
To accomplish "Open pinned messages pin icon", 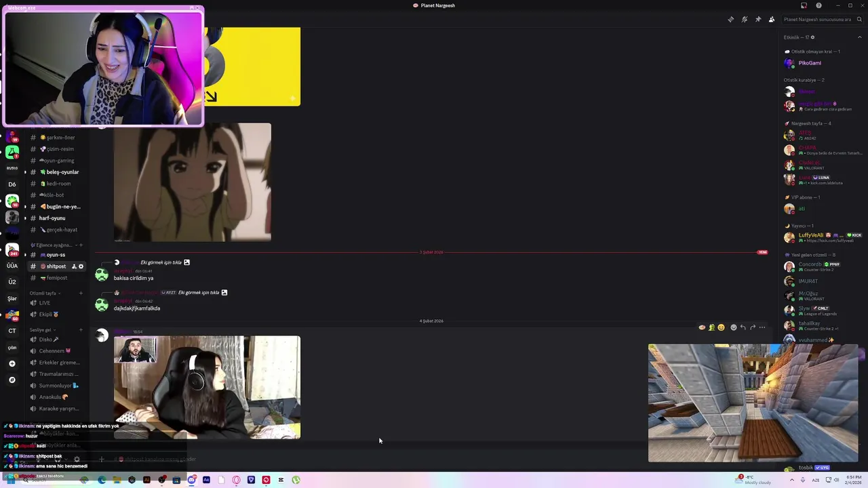I will point(758,20).
